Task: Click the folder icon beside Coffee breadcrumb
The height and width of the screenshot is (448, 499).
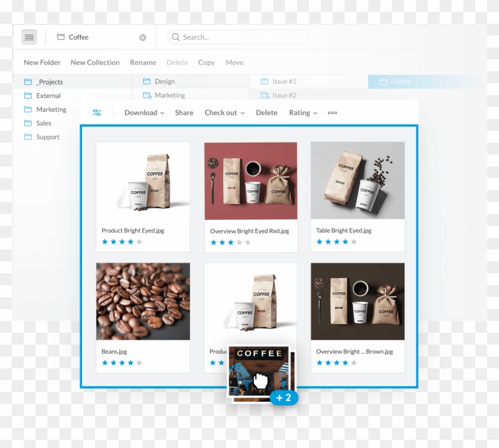Action: [62, 37]
